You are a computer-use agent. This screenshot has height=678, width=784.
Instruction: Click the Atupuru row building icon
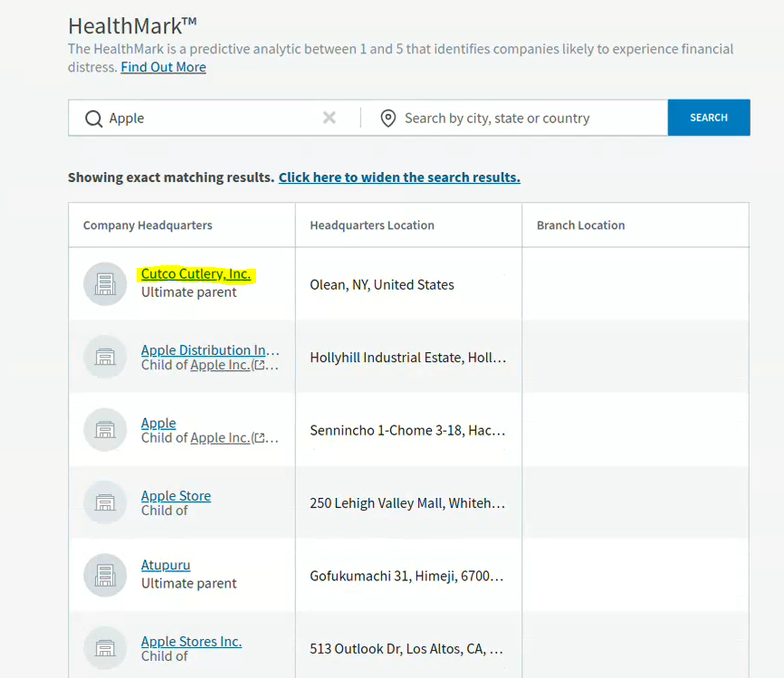(x=105, y=576)
